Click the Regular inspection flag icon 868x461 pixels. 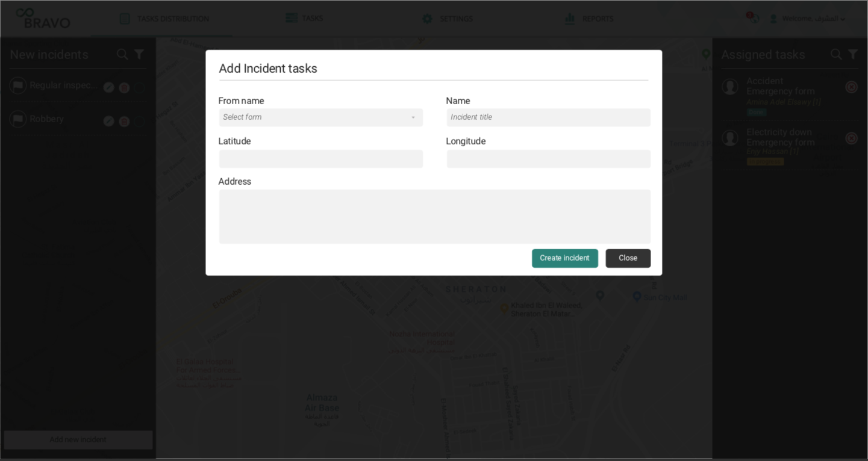pyautogui.click(x=18, y=86)
